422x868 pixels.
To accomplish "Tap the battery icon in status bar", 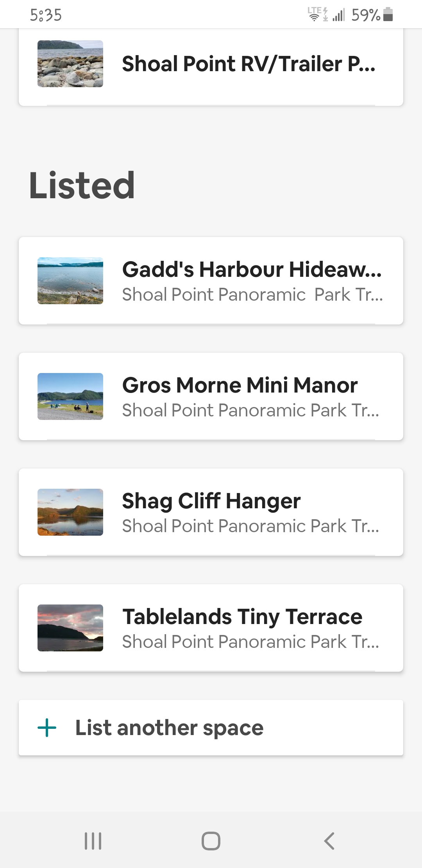I will pyautogui.click(x=388, y=14).
